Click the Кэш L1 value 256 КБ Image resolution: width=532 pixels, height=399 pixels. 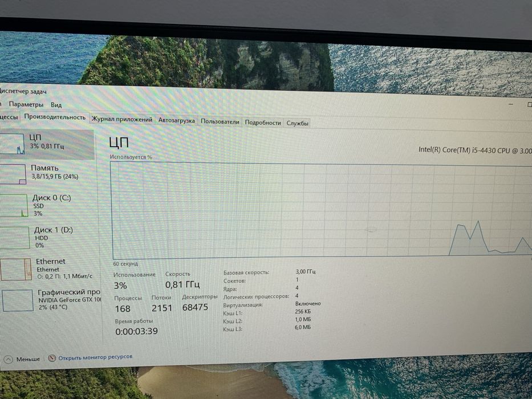(x=303, y=311)
